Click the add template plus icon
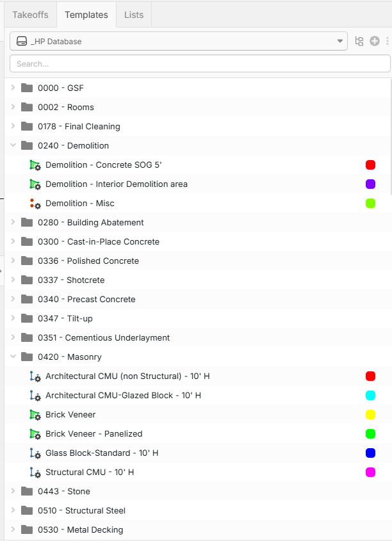Viewport: 392px width, 541px height. point(375,42)
